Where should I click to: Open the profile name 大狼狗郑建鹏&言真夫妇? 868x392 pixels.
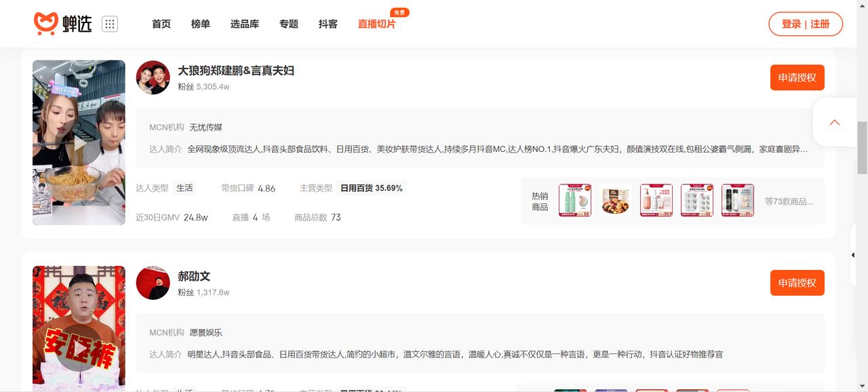pyautogui.click(x=236, y=71)
